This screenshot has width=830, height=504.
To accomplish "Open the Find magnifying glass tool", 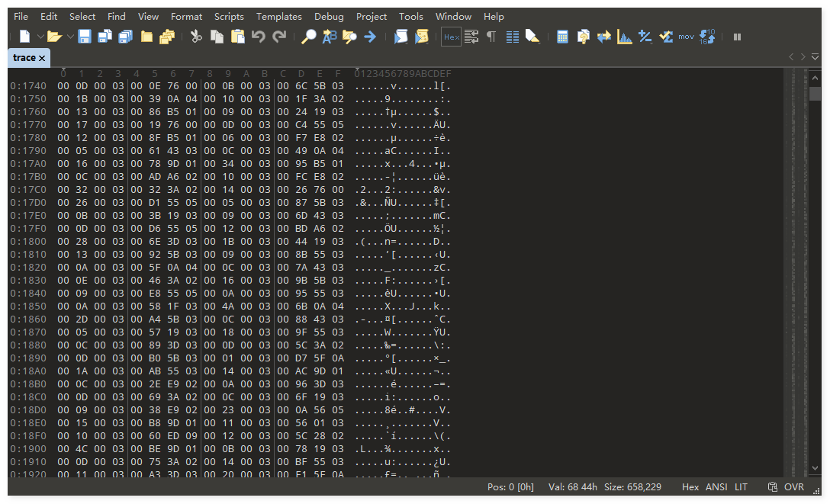I will click(309, 37).
